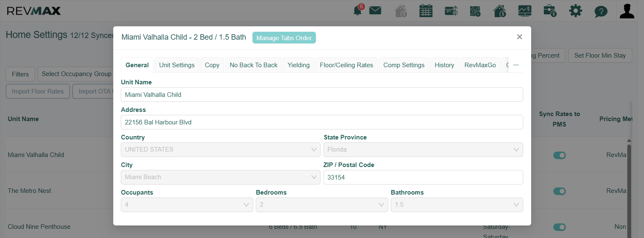Open the help question bubble icon

(601, 11)
